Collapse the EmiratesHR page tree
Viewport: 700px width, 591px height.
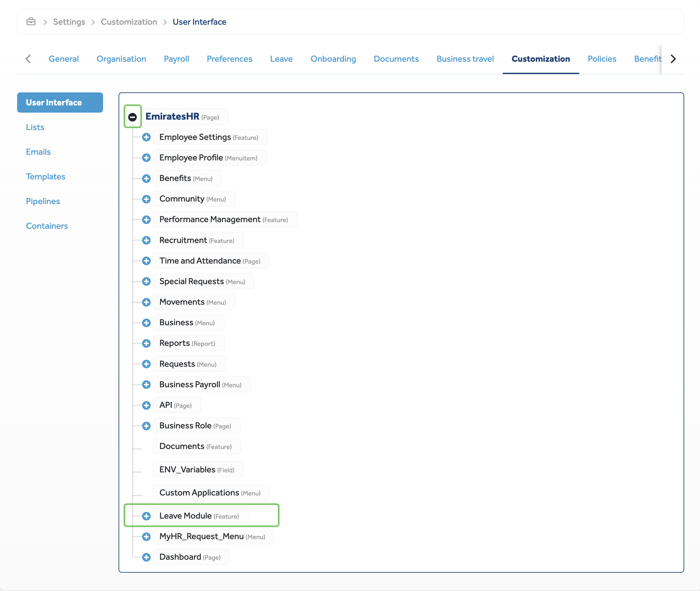132,117
